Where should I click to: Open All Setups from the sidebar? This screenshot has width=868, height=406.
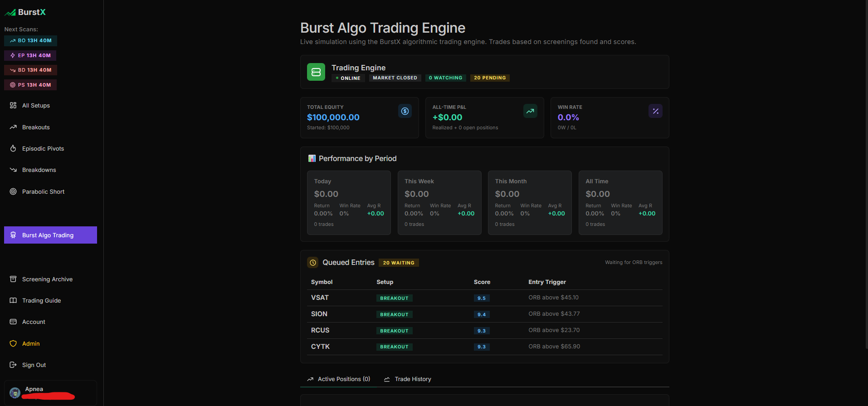click(36, 106)
